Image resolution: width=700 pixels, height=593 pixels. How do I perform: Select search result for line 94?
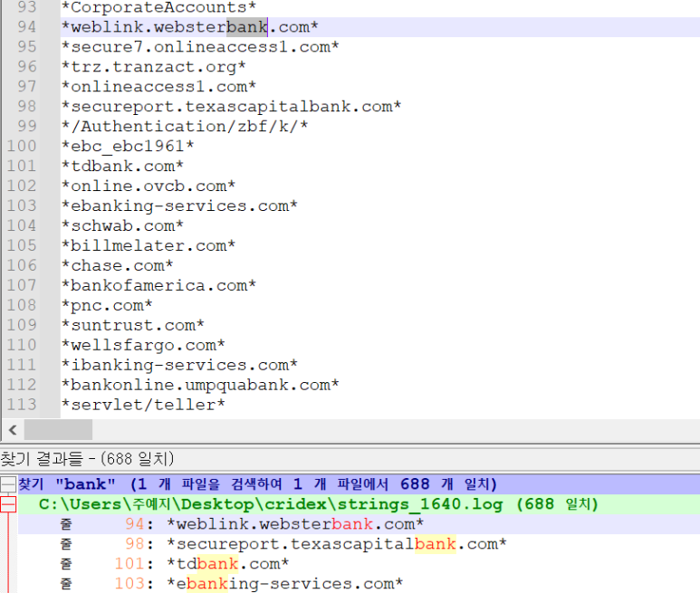click(x=359, y=524)
